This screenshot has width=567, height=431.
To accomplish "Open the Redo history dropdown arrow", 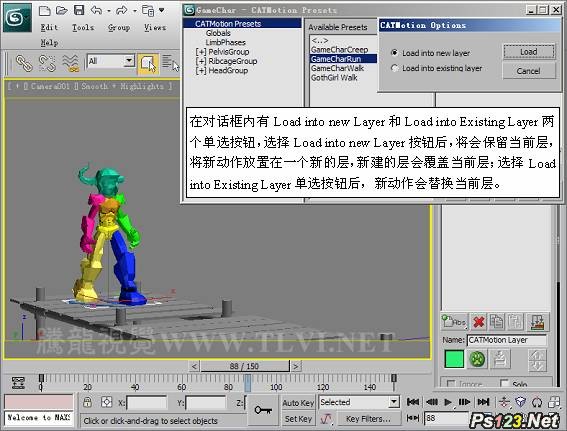I will pyautogui.click(x=135, y=11).
